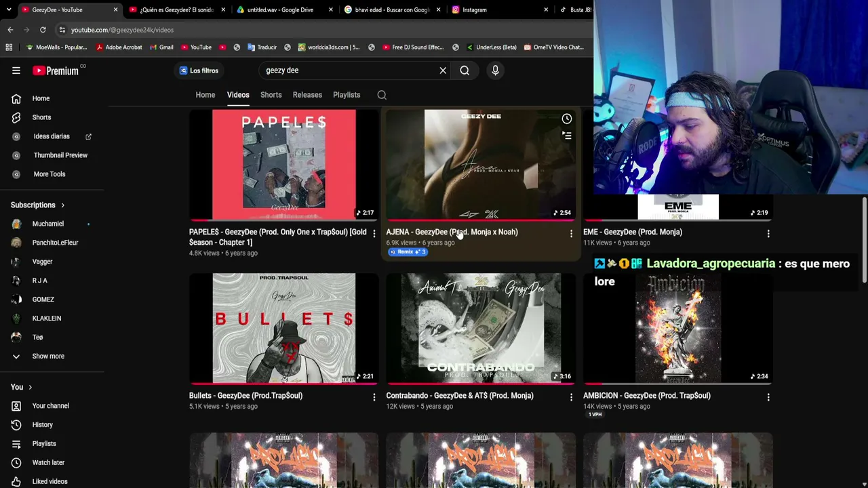868x488 pixels.
Task: Add AJENA to queue via playlist icon
Action: (566, 136)
